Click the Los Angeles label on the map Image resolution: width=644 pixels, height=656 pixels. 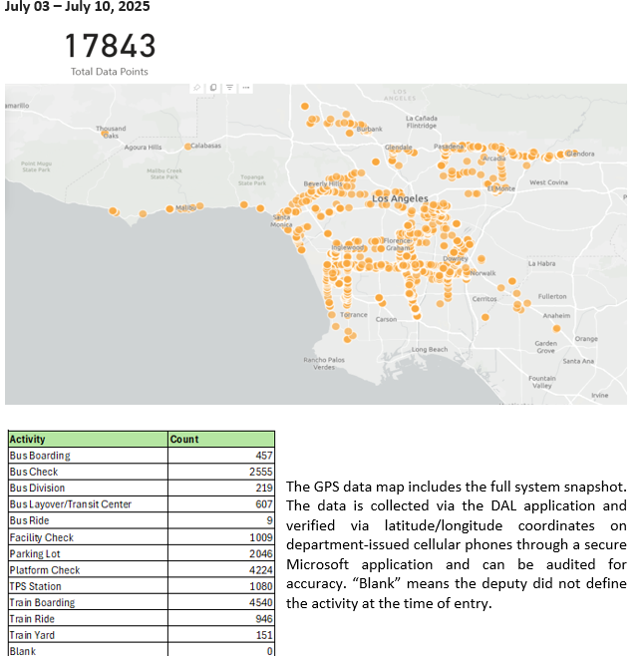pyautogui.click(x=400, y=199)
